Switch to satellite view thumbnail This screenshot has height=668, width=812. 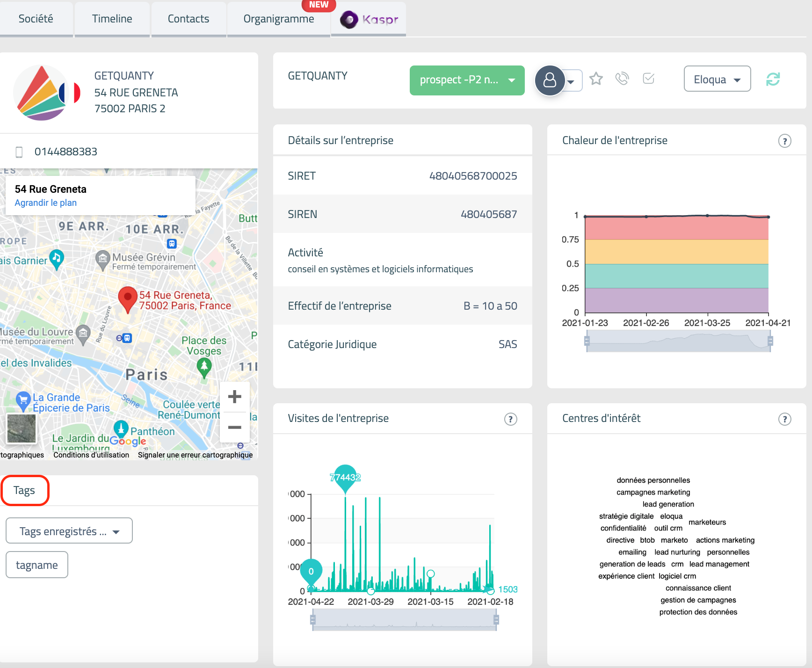21,428
